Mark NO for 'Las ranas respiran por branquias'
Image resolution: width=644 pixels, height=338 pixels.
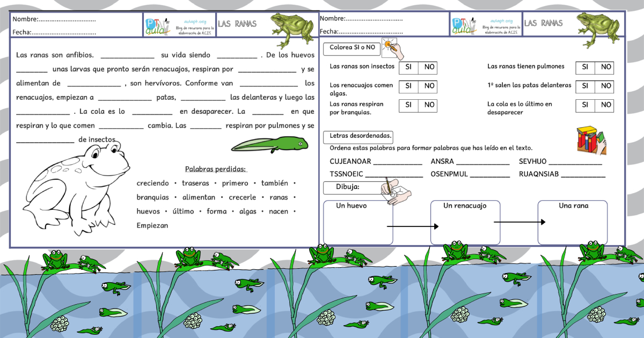click(x=428, y=105)
